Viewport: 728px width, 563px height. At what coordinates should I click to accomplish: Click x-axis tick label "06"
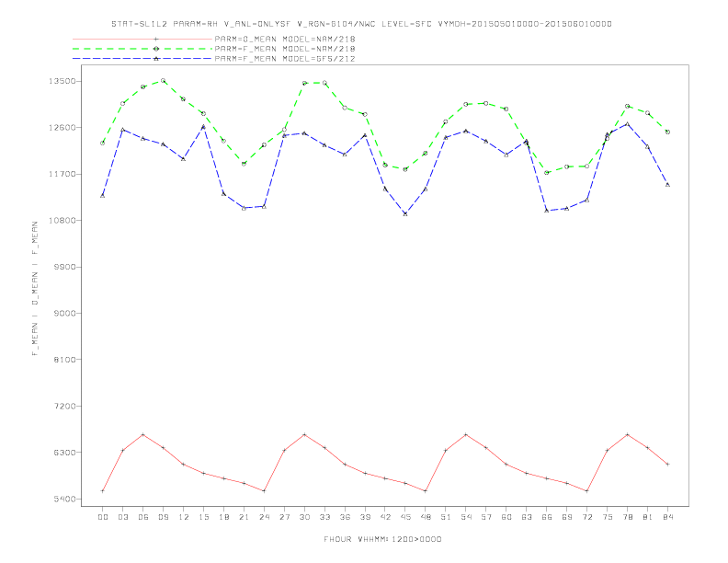[x=143, y=517]
